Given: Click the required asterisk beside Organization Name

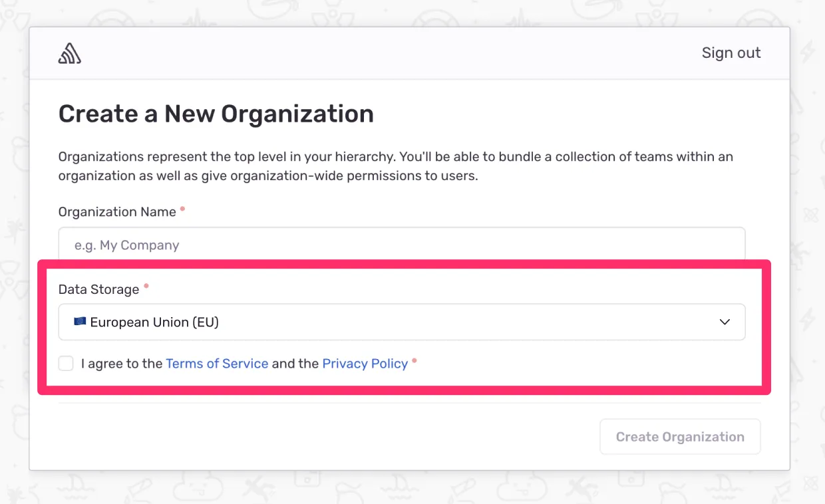Looking at the screenshot, I should pos(182,207).
